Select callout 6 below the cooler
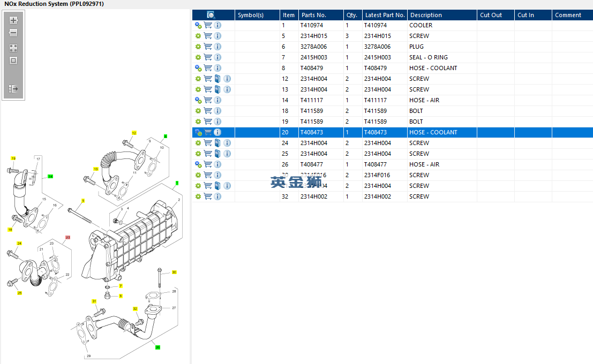The image size is (593, 364). pyautogui.click(x=121, y=296)
